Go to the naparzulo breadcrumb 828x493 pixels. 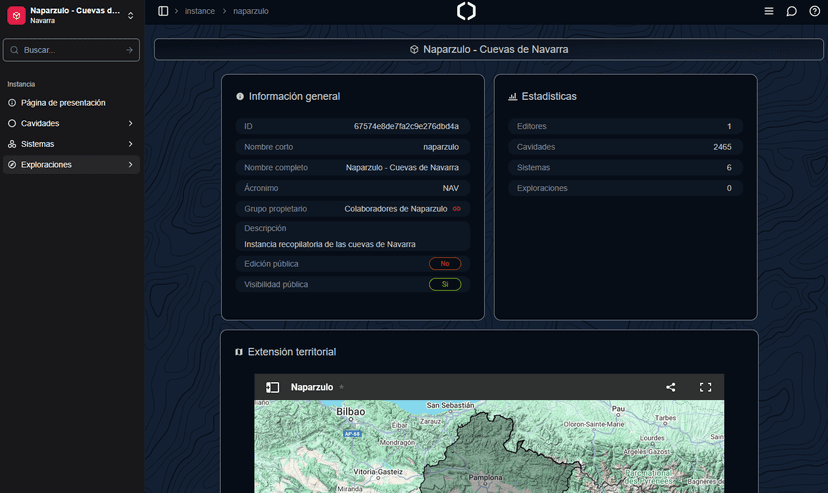point(251,11)
